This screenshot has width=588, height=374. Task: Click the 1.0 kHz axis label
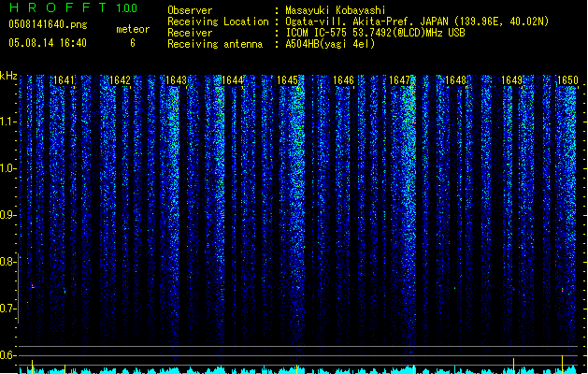tap(8, 168)
